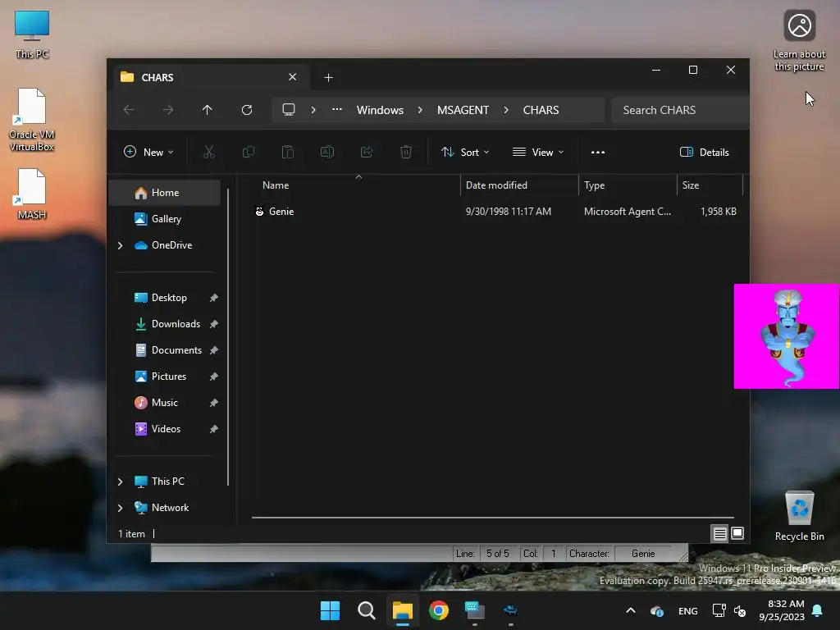Image resolution: width=840 pixels, height=630 pixels.
Task: Select the Genie file row
Action: [x=495, y=212]
